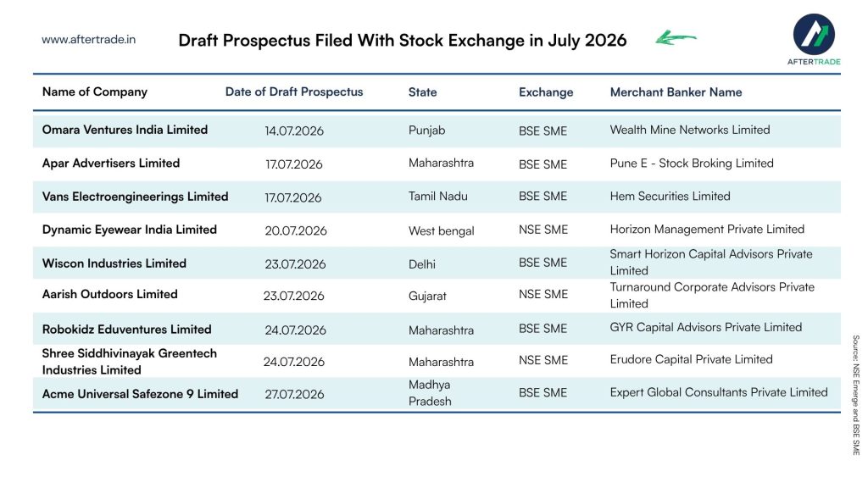Click the State column header

[422, 92]
